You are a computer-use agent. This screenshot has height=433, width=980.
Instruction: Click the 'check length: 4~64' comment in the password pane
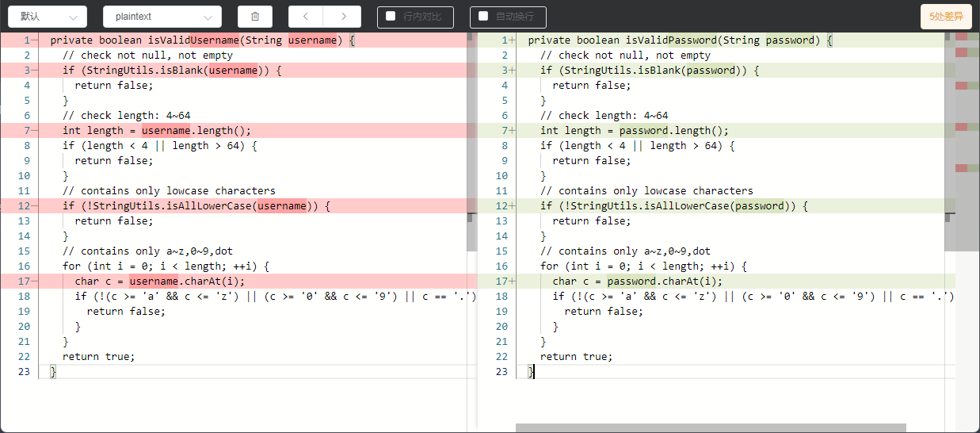[x=604, y=115]
